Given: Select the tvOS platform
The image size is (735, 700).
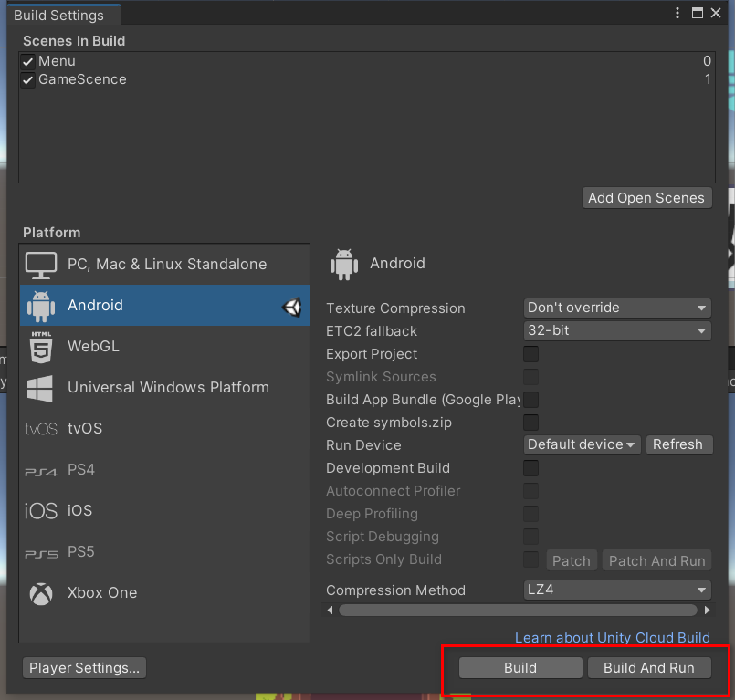Looking at the screenshot, I should click(164, 429).
